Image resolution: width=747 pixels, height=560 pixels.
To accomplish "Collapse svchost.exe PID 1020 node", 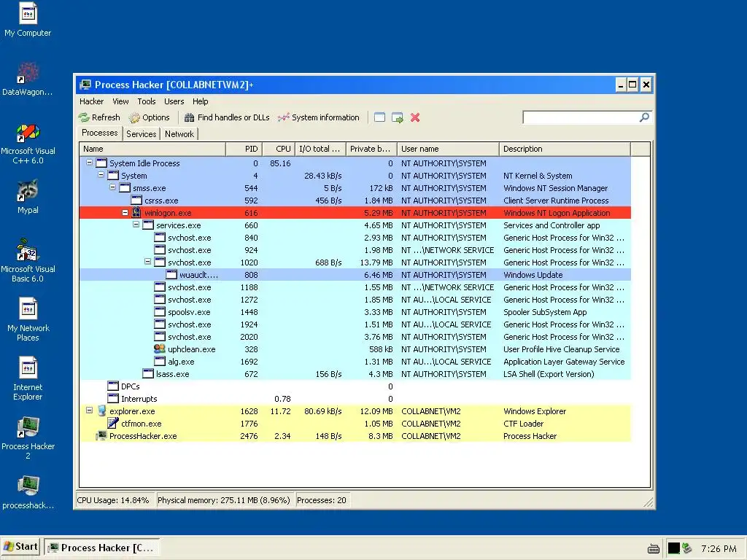I will click(147, 262).
